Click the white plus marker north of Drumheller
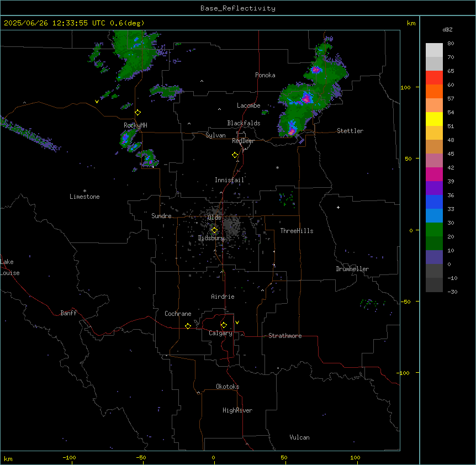This screenshot has height=465, width=476. 338,207
